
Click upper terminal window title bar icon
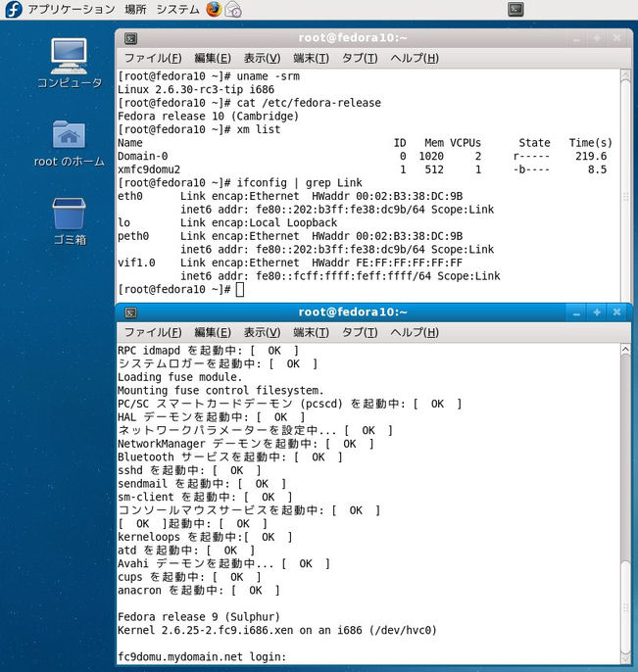click(130, 38)
